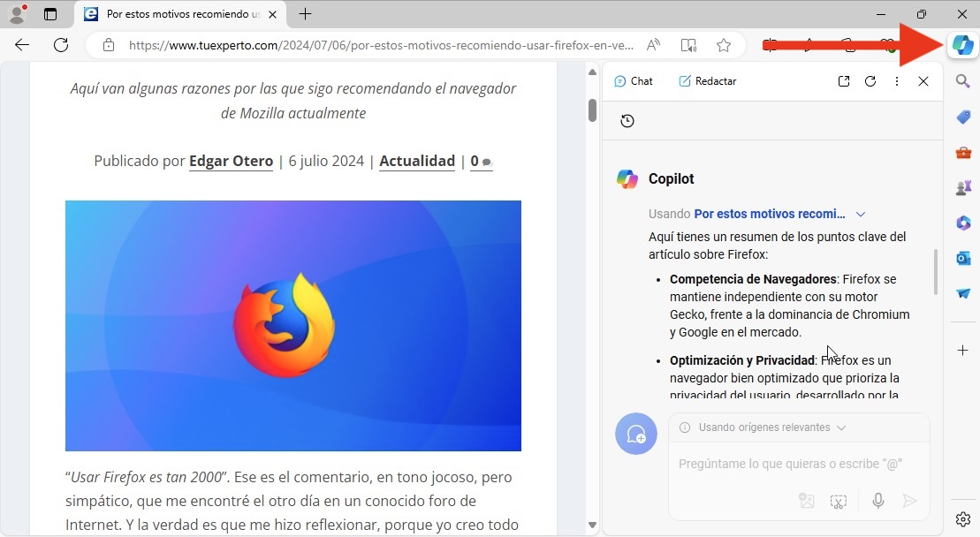Customize sidebar with plus button
The image size is (980, 537).
(963, 351)
